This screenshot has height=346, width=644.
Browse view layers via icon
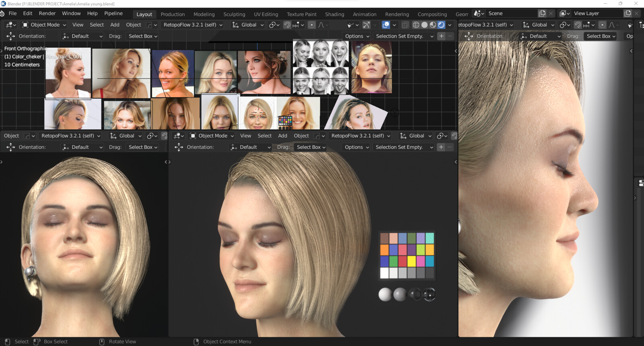(564, 13)
